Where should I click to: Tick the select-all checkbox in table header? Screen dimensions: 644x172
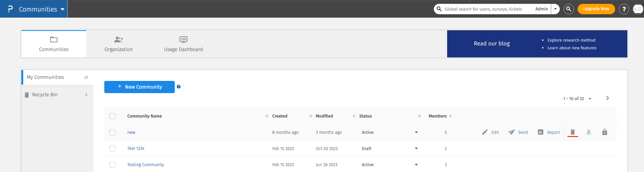pyautogui.click(x=112, y=116)
